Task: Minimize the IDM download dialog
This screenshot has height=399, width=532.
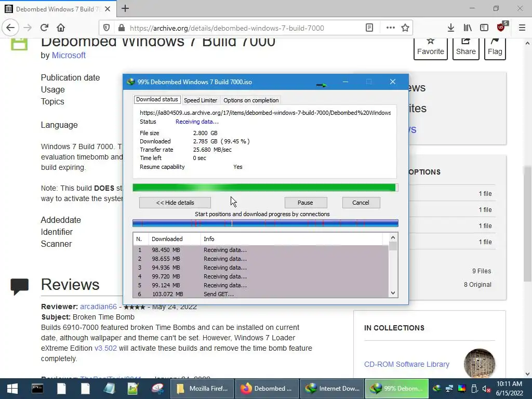Action: [345, 82]
